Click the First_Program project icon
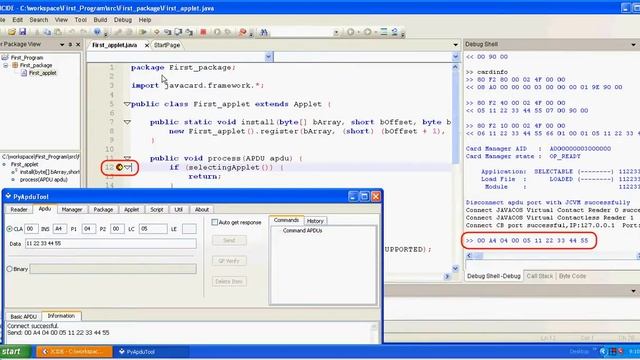Image resolution: width=640 pixels, height=360 pixels. coord(5,58)
